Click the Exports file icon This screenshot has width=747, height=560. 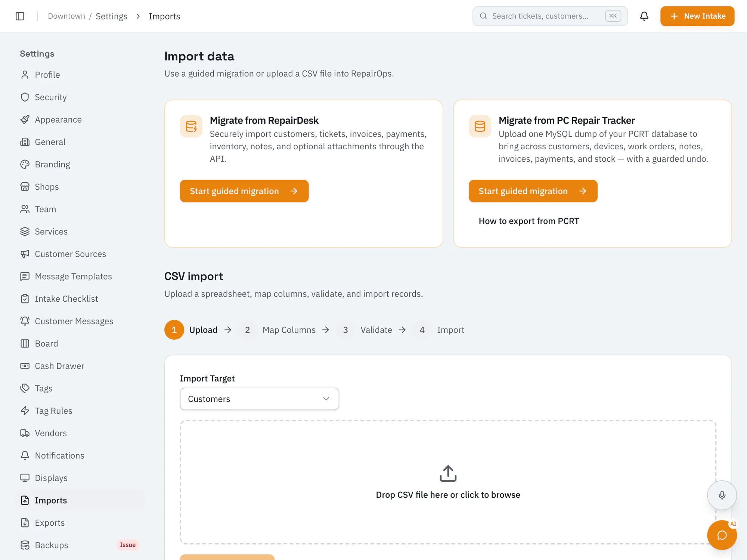click(x=25, y=523)
